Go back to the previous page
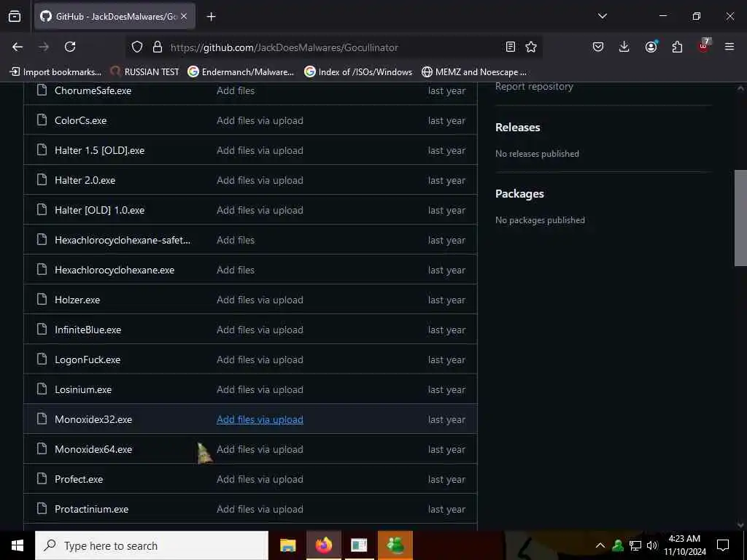Image resolution: width=747 pixels, height=560 pixels. tap(18, 47)
